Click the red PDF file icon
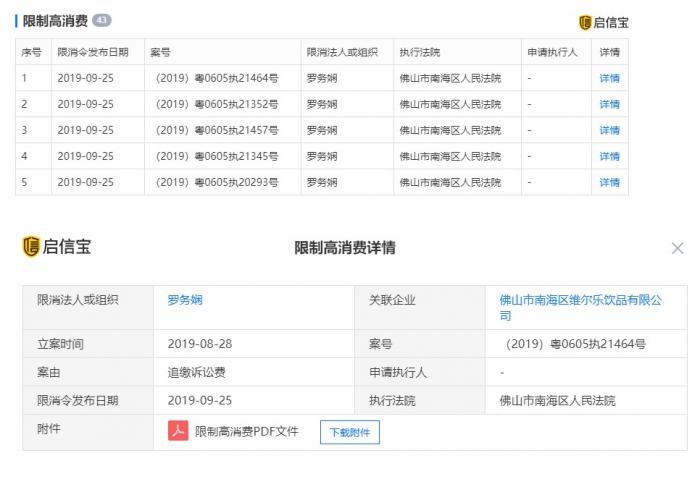The width and height of the screenshot is (700, 479). point(178,431)
